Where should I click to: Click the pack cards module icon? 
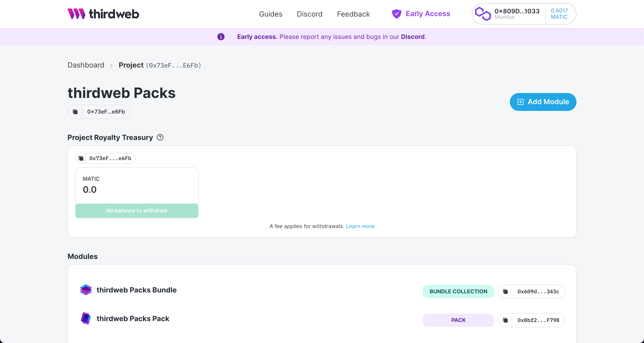pyautogui.click(x=86, y=318)
